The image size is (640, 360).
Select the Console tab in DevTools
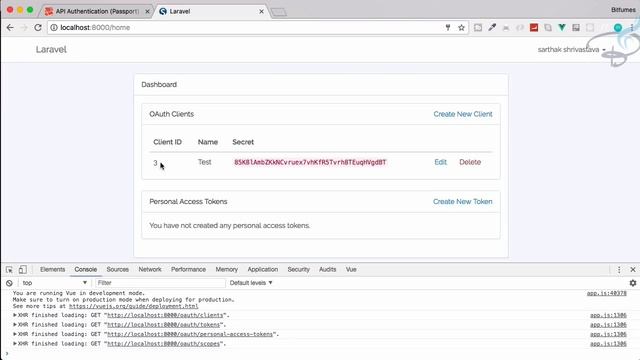[86, 269]
